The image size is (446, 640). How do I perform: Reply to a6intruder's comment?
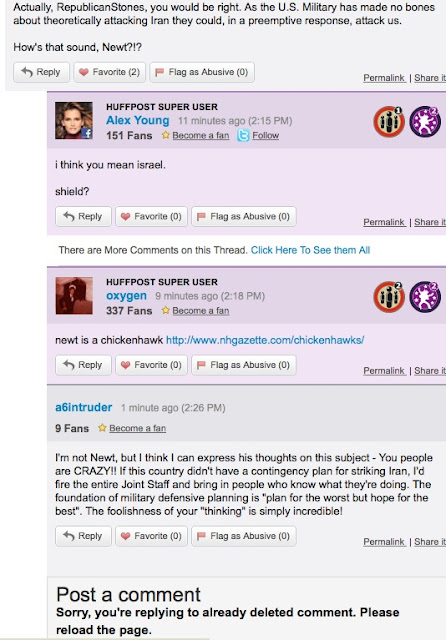(83, 536)
